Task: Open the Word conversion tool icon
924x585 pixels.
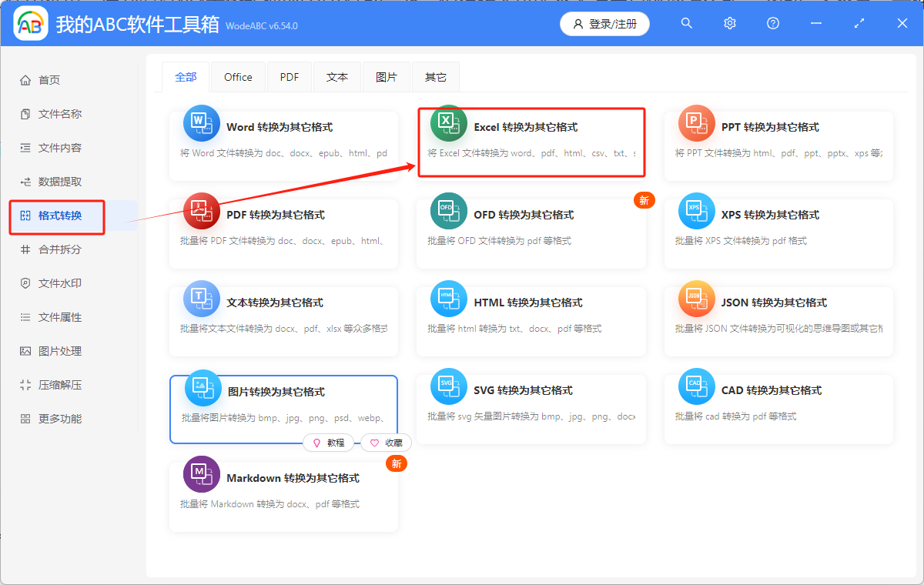Action: 201,122
